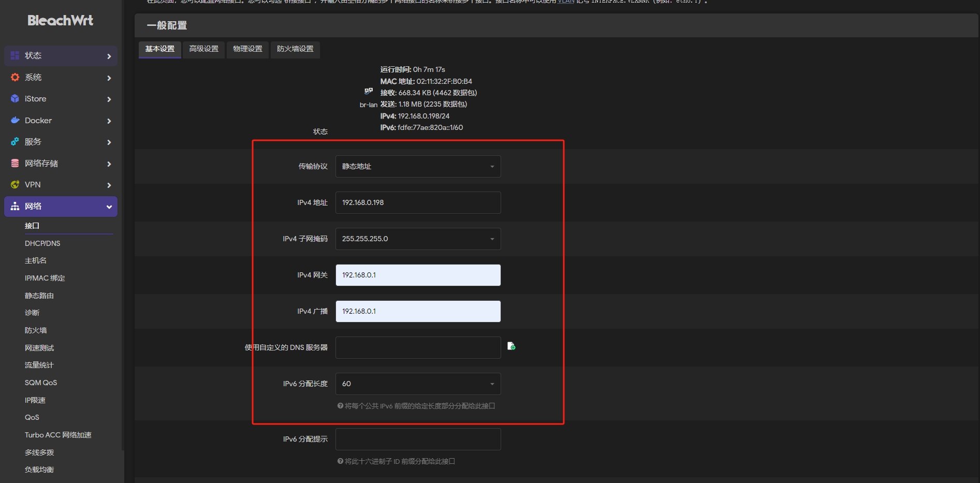Click the VPN sidebar icon
The image size is (980, 483).
[x=15, y=184]
